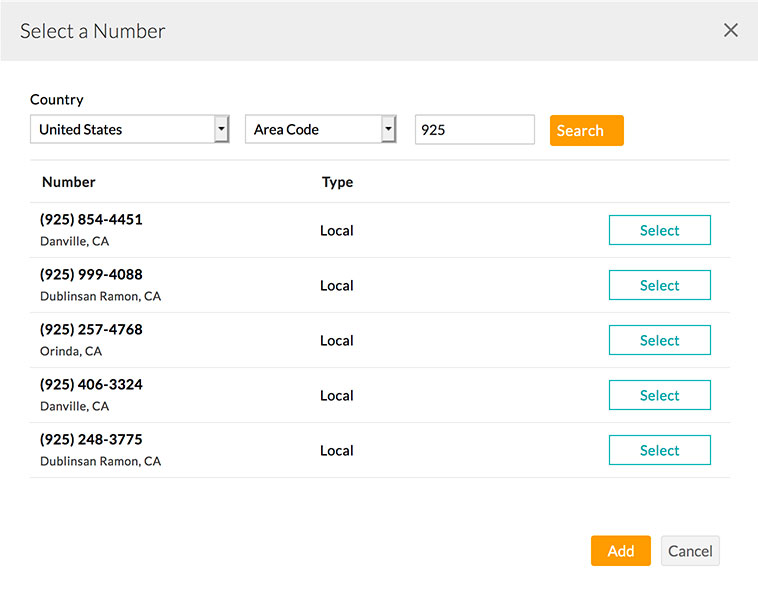Close the Select a Number dialog
Screen dimensions: 758x595
[x=730, y=30]
